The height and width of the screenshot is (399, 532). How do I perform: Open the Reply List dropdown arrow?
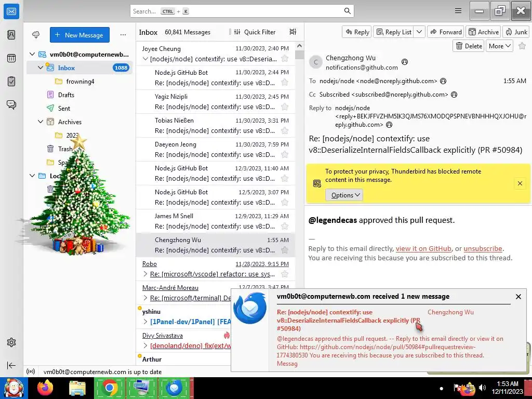point(419,32)
